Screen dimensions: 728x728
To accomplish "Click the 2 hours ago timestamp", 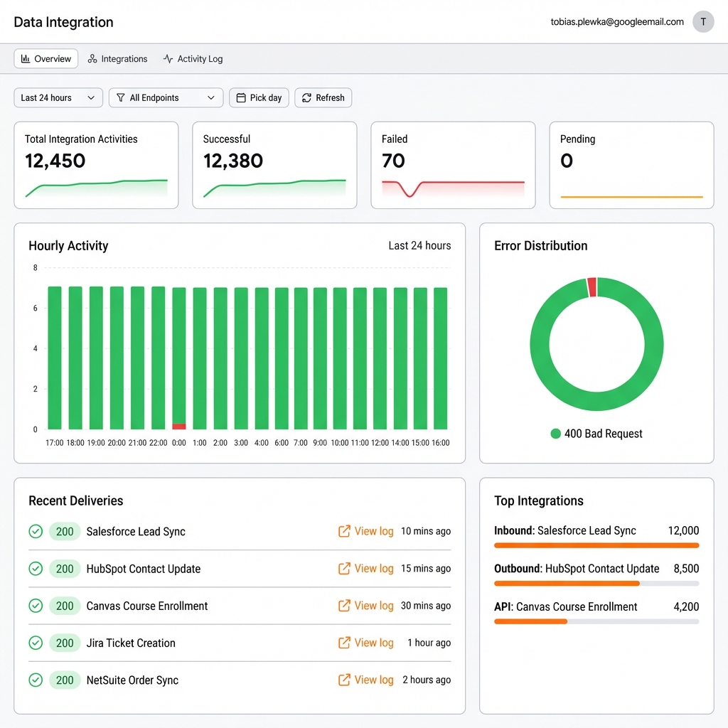I will click(x=427, y=680).
